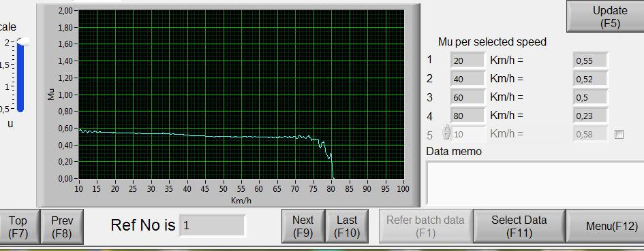Jump to the Last (F10) record
This screenshot has width=644, height=251.
point(347,227)
